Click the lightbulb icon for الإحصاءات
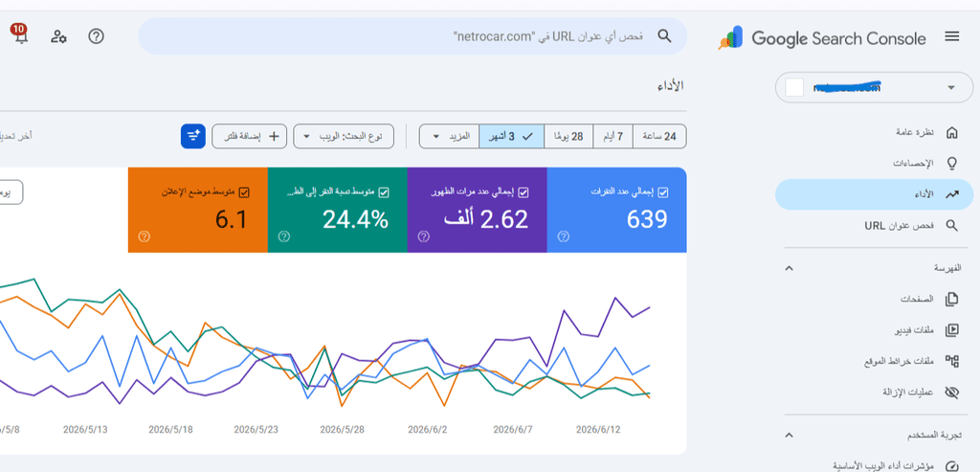This screenshot has width=980, height=472. click(x=952, y=163)
